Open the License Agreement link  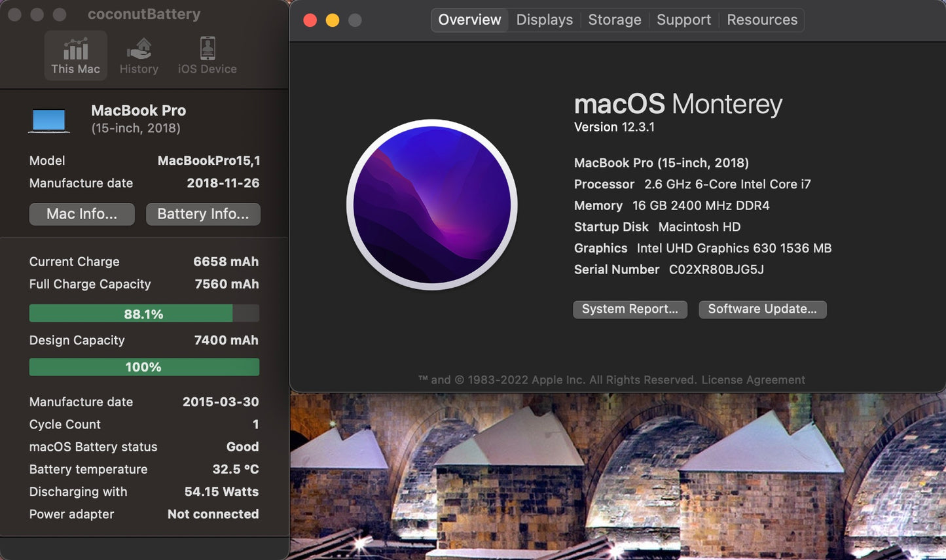[753, 379]
